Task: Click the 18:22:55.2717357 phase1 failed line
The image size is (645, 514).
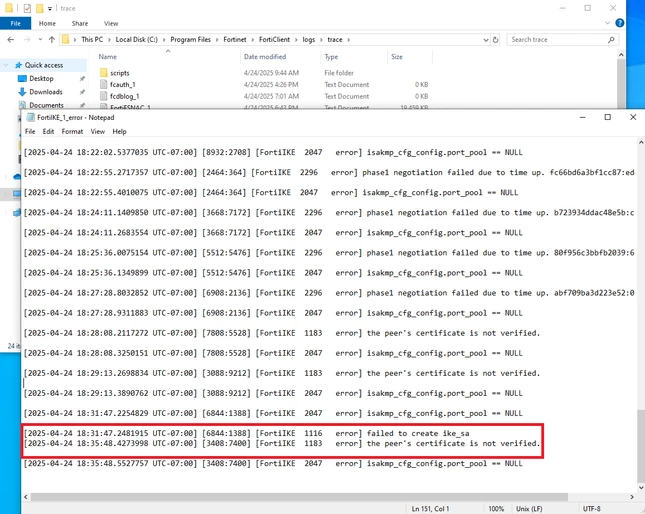Action: [329, 172]
